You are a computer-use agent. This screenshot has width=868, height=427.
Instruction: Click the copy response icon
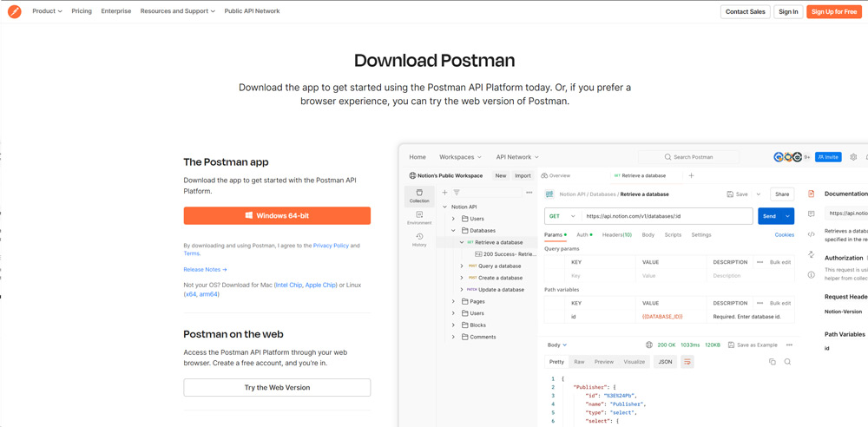point(773,362)
